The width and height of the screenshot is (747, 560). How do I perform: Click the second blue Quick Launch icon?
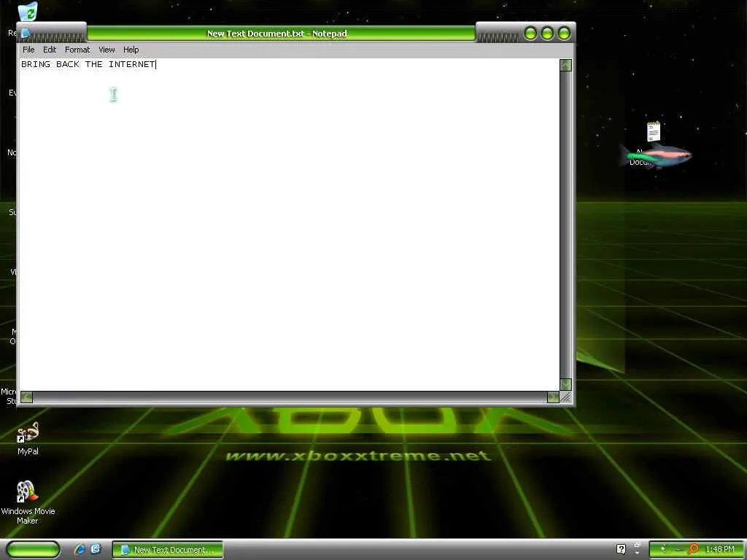(x=96, y=550)
